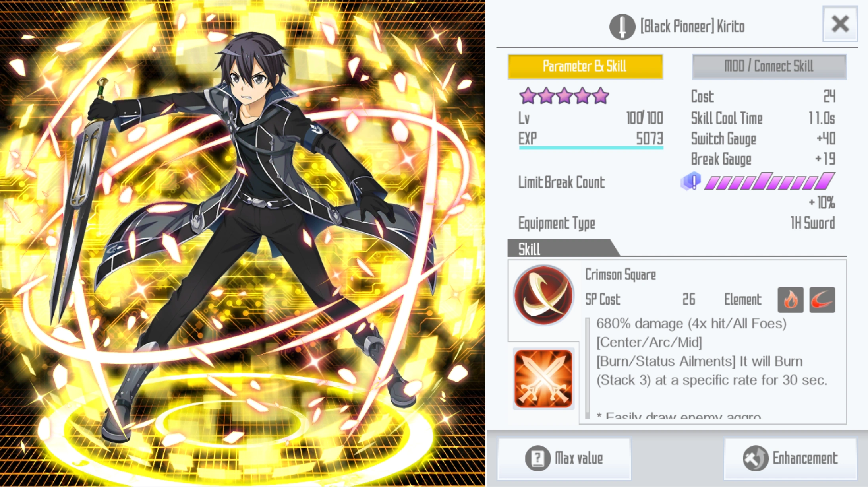
Task: Tap the crossed swords skill icon
Action: click(x=543, y=378)
